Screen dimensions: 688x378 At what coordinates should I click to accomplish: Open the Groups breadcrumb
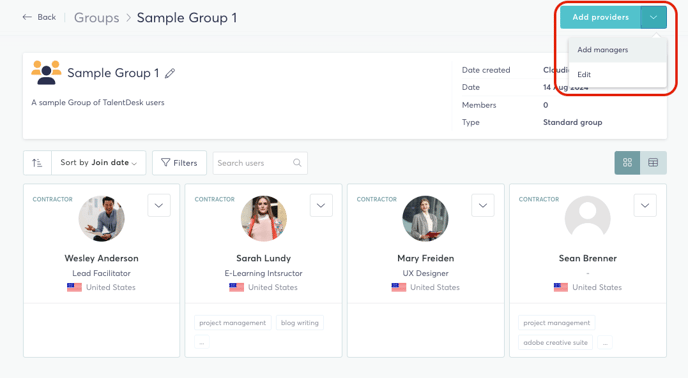[x=96, y=18]
